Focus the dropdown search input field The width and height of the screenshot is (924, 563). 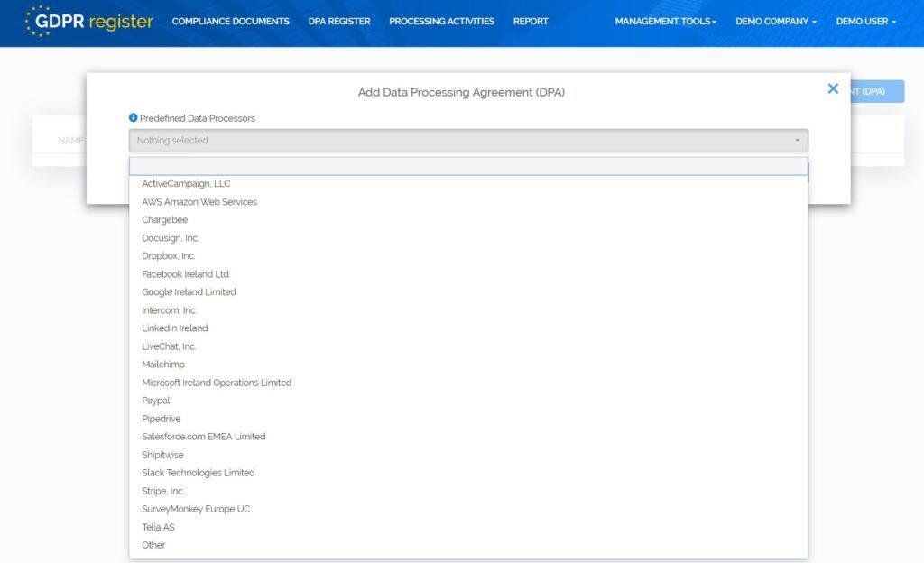[468, 166]
